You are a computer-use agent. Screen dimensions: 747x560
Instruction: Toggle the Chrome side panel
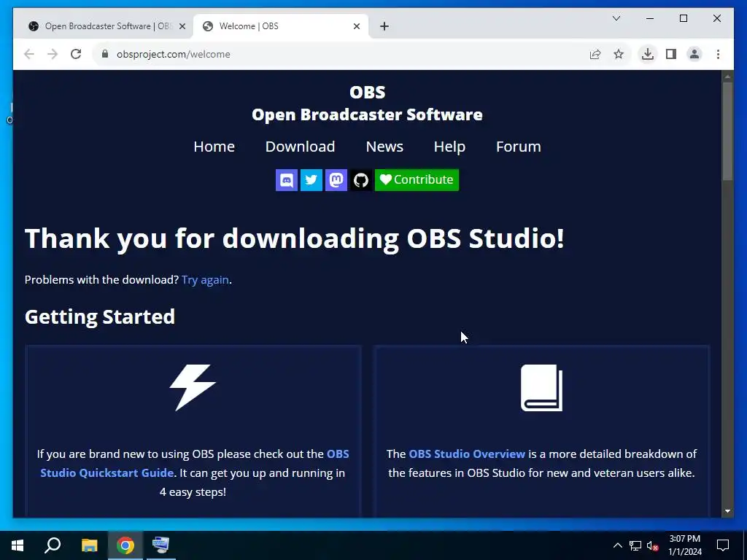tap(671, 54)
